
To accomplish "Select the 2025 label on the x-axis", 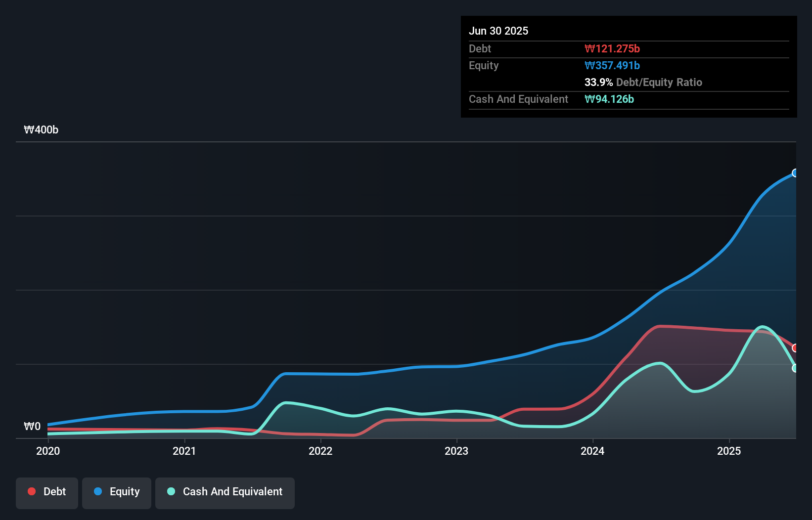I will [x=729, y=451].
